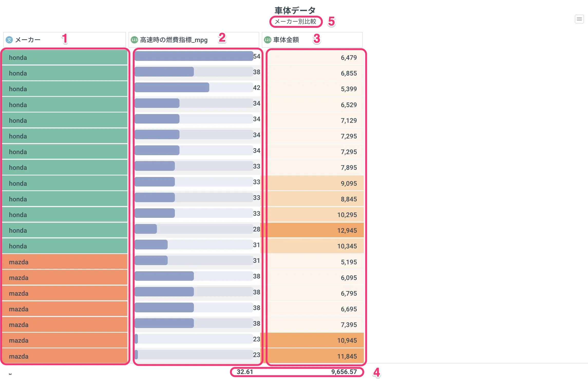This screenshot has width=588, height=383.
Task: Select the 高速時の燃費指標_mpg column header
Action: (x=194, y=40)
